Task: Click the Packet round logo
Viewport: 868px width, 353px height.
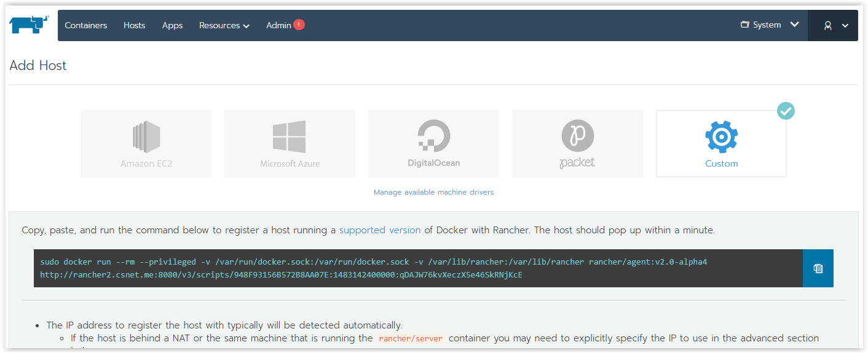Action: 577,136
